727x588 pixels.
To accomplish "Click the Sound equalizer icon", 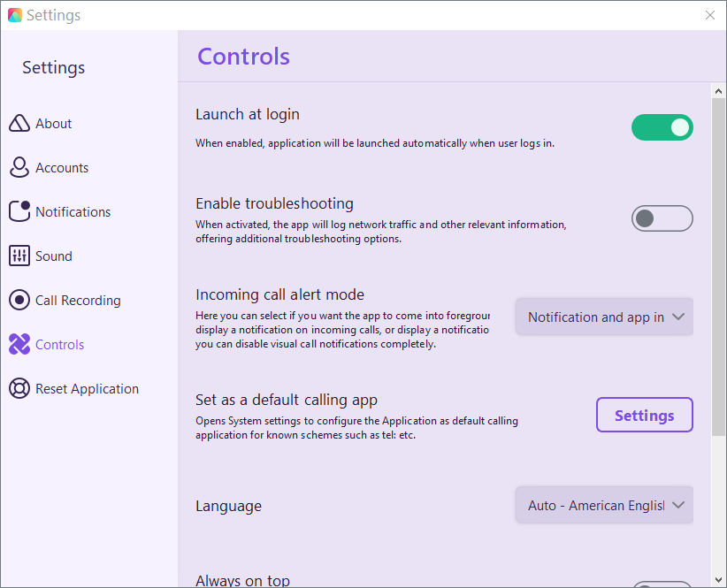I will [19, 256].
